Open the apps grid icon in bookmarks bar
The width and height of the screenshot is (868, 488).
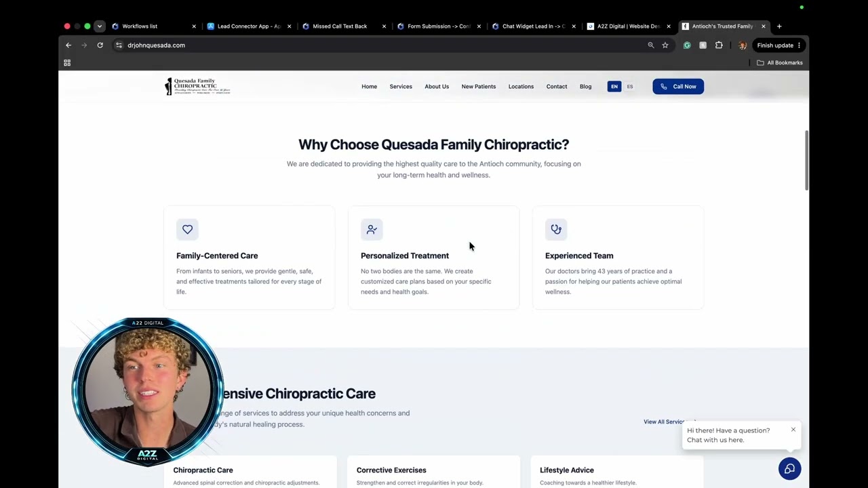click(x=67, y=62)
